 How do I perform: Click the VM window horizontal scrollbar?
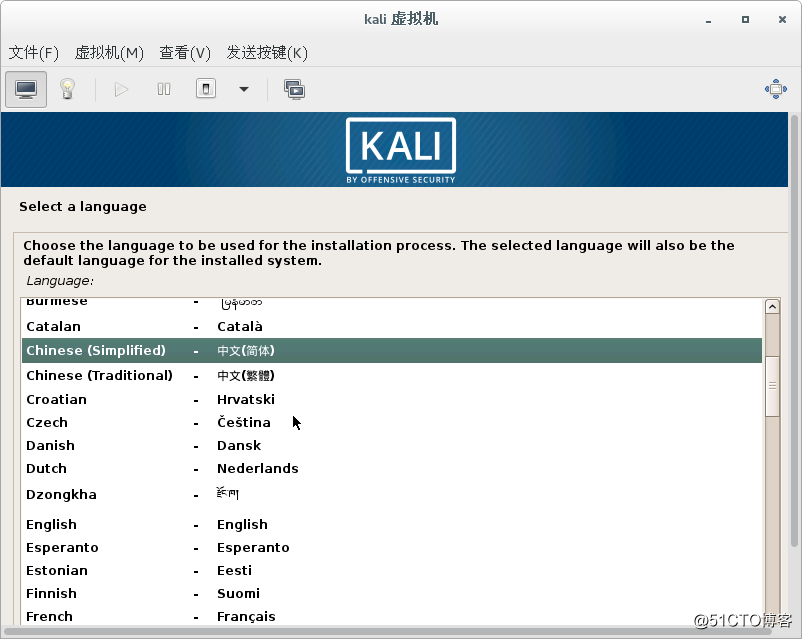click(x=387, y=631)
